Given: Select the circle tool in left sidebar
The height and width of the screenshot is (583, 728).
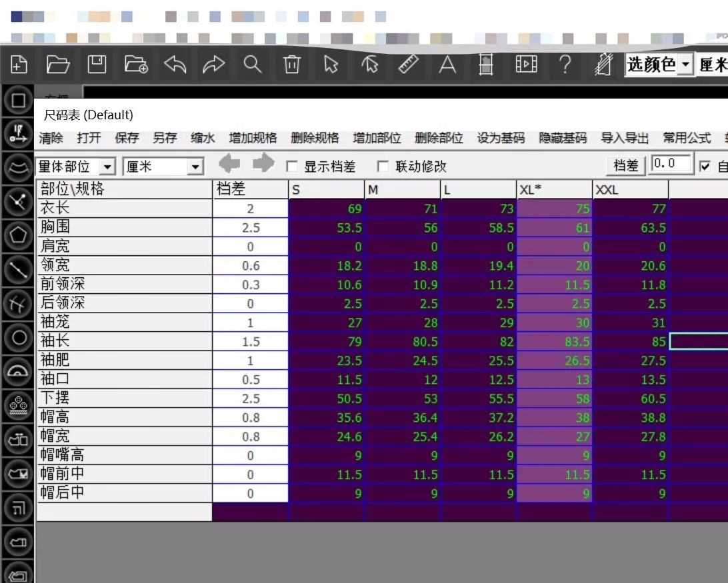Looking at the screenshot, I should tap(18, 337).
